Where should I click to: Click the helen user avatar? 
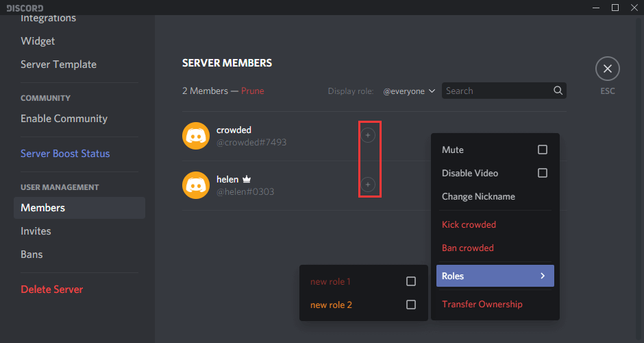click(x=196, y=185)
